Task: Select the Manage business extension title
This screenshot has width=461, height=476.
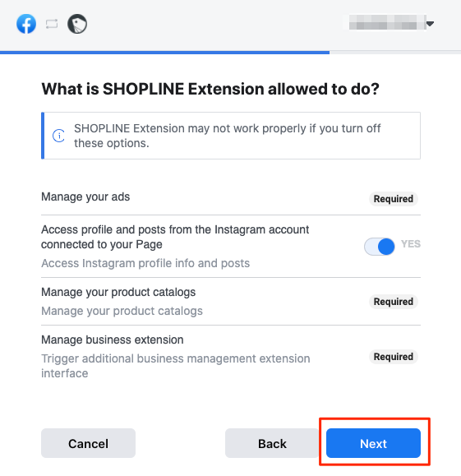Action: (x=113, y=340)
